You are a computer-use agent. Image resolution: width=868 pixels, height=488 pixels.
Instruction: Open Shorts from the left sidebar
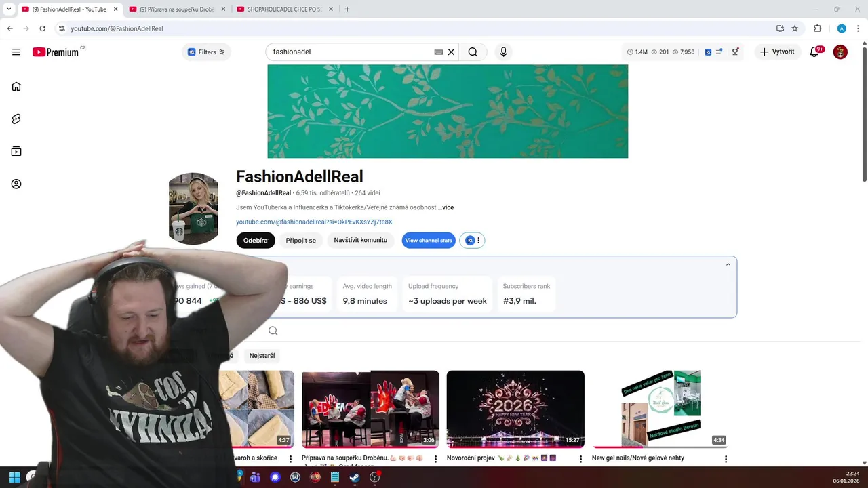(16, 119)
